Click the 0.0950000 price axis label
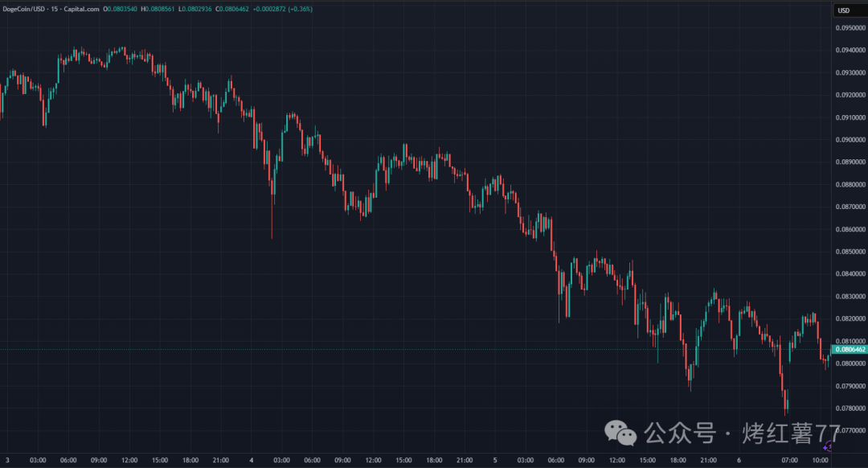The image size is (868, 468). [850, 27]
